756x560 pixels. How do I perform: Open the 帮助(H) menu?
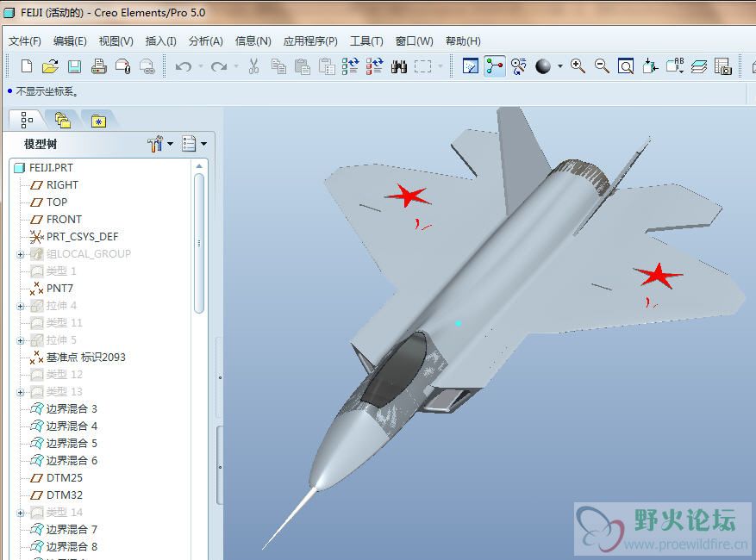coord(463,41)
